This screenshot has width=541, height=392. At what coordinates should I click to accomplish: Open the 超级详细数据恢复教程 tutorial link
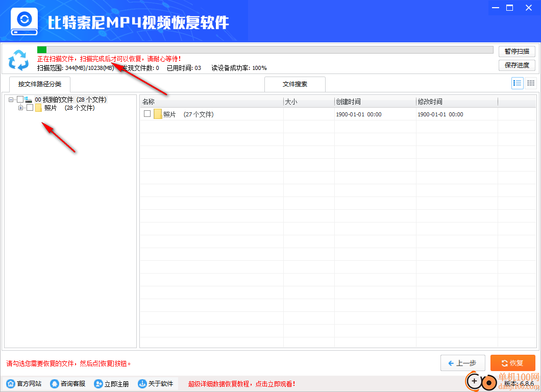click(x=241, y=384)
